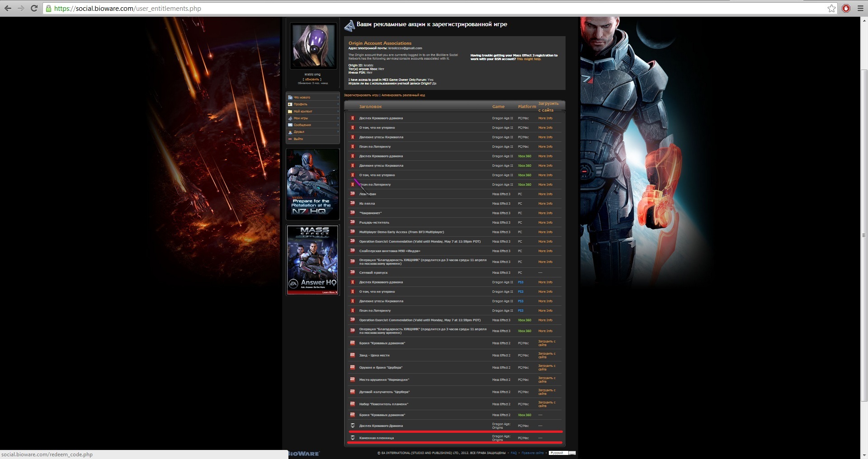Click the browser back arrow
Screen dimensions: 868x459
pos(8,8)
